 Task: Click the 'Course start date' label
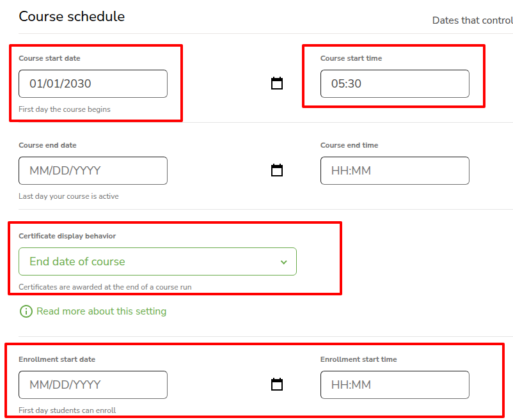click(49, 58)
